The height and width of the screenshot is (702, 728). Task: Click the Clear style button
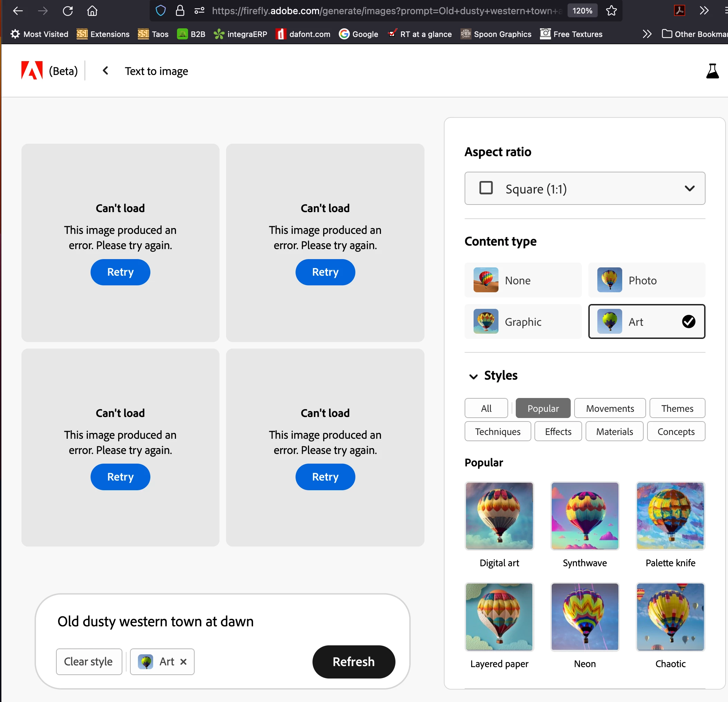pos(88,662)
